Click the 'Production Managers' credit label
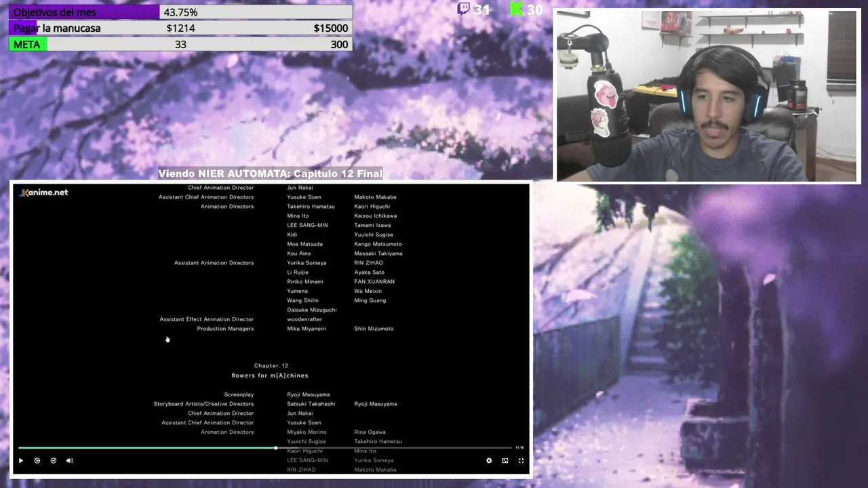This screenshot has width=868, height=488. tap(225, 329)
